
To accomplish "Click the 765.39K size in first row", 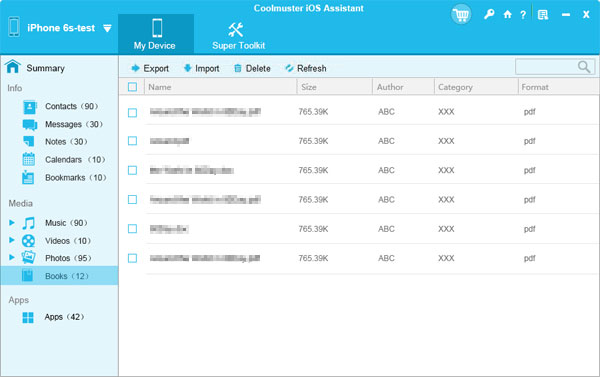I will point(313,112).
